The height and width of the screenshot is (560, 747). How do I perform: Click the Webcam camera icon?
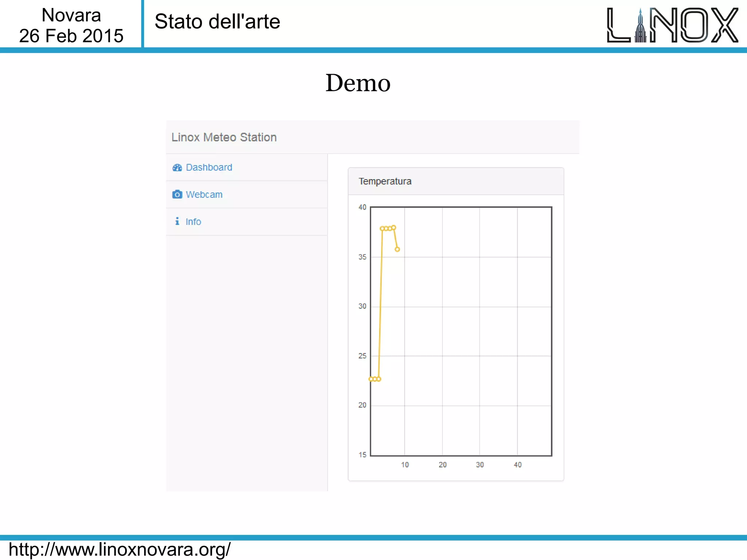click(177, 194)
